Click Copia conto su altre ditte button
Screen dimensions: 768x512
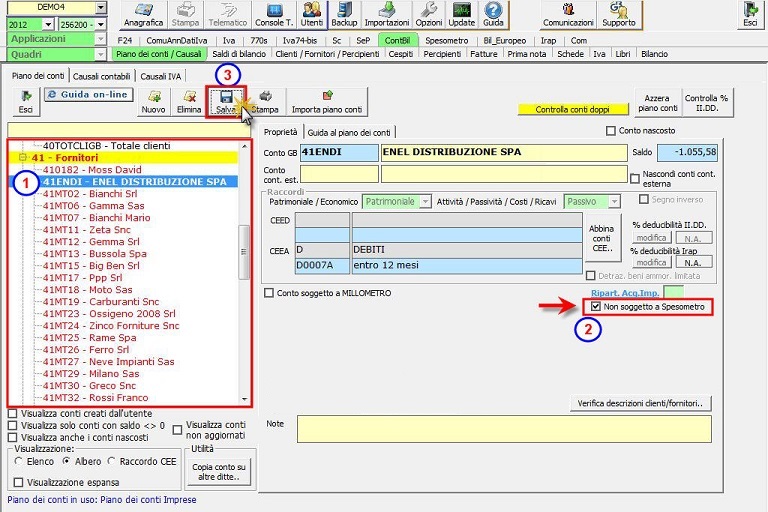[x=219, y=472]
